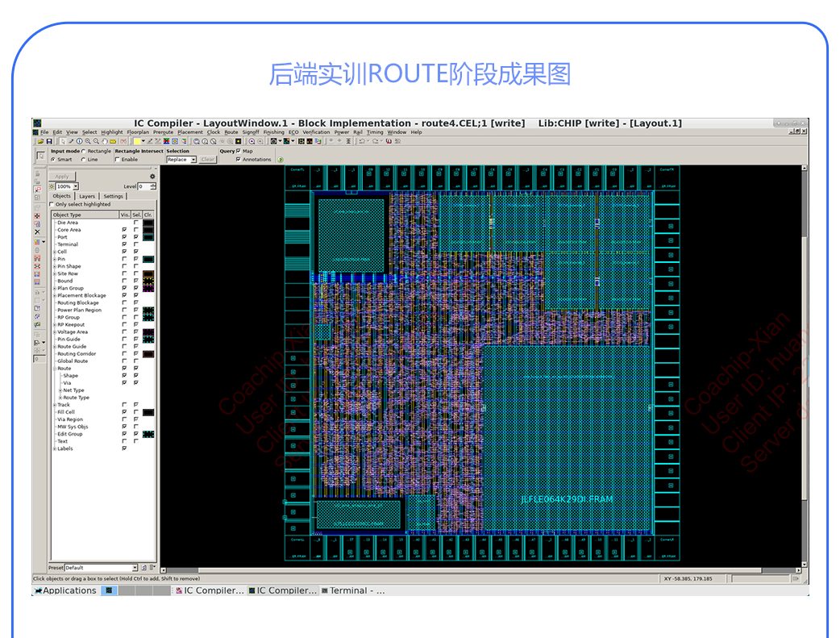Collapse the Route tree item

click(x=55, y=369)
